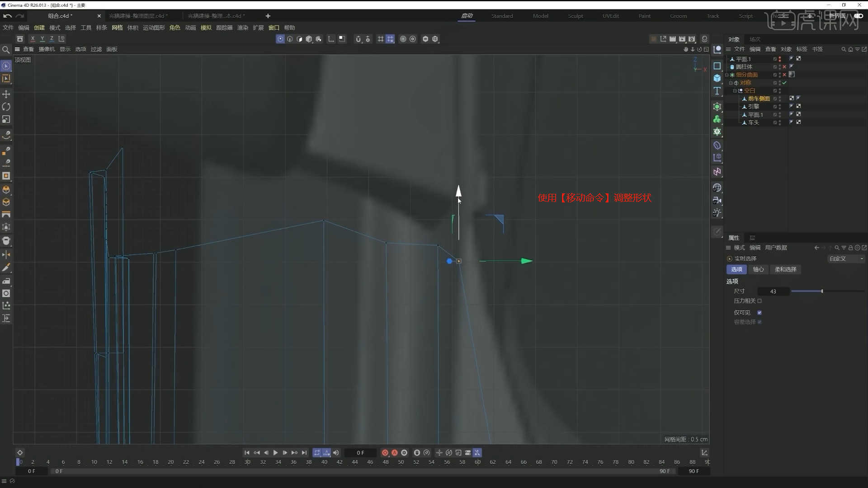Screen dimensions: 868x488
Task: Switch to the Sculpt layout tab
Action: [576, 16]
